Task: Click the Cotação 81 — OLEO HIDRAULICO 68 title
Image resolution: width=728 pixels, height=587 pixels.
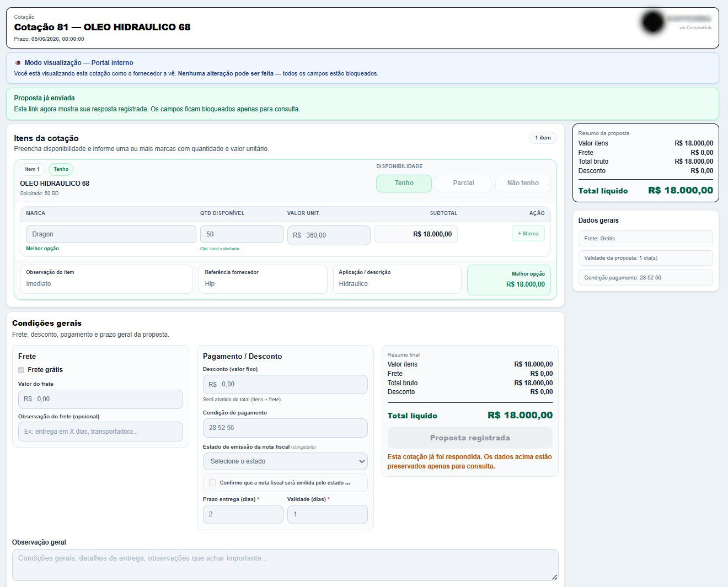Action: [102, 27]
